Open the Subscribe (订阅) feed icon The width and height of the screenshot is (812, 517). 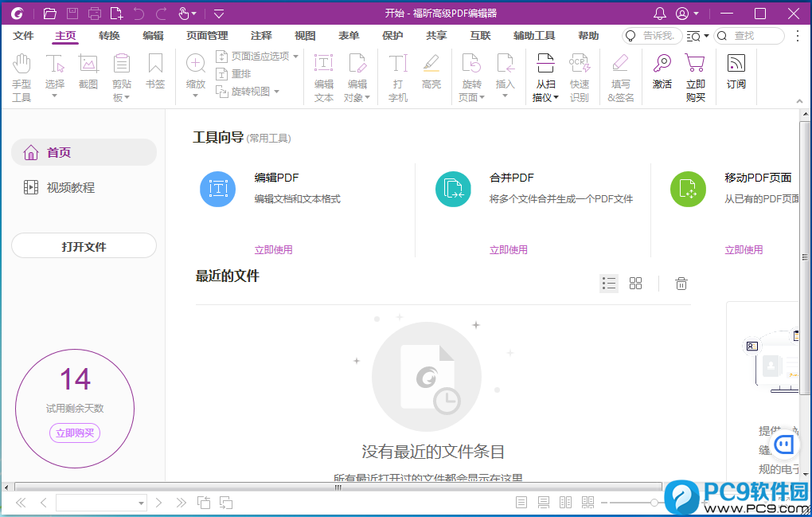[736, 63]
